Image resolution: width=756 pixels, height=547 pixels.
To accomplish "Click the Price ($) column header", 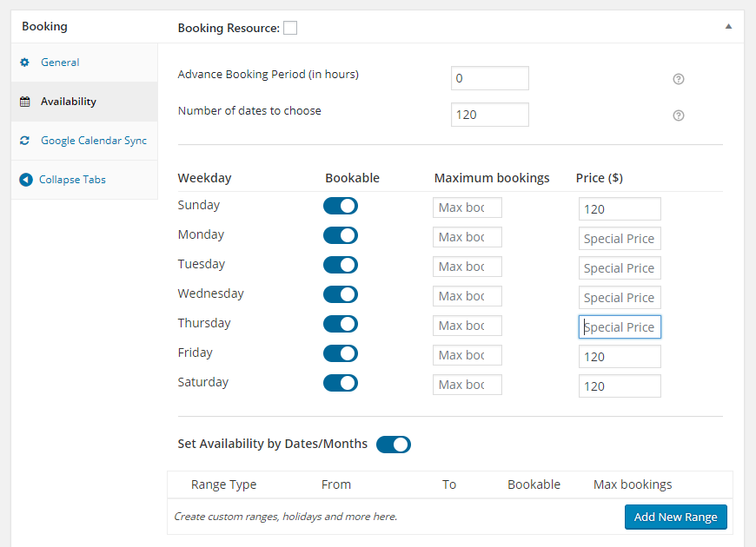I will [600, 178].
